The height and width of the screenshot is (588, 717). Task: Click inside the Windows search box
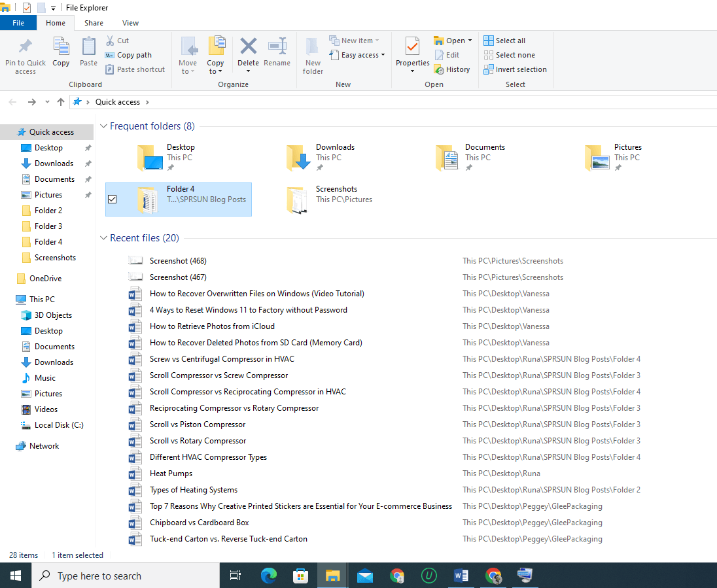click(x=124, y=575)
